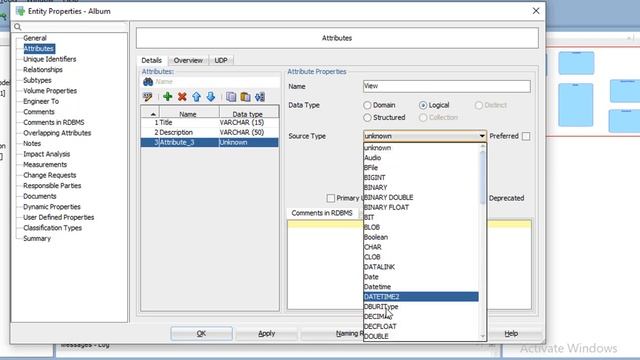Select Impact Analysis in left tree
The image size is (640, 360).
(x=47, y=154)
